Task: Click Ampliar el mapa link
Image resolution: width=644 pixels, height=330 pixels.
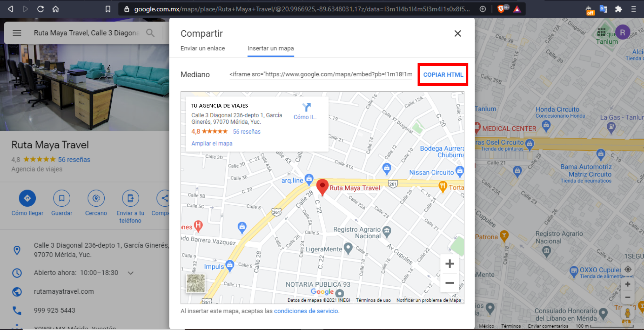Action: point(212,143)
